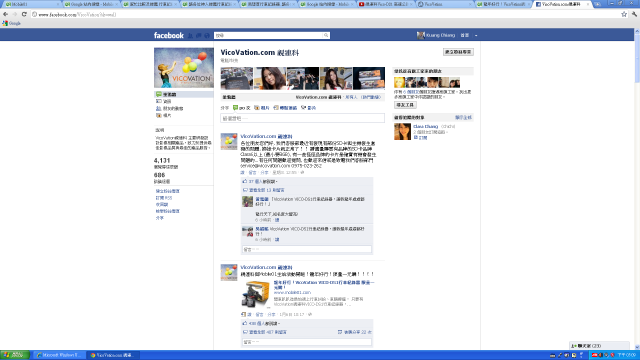
Task: Click the comment box under second post
Action: (307, 342)
